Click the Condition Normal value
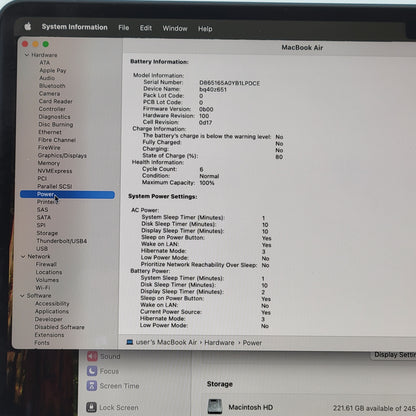The height and width of the screenshot is (416, 416). pos(209,176)
